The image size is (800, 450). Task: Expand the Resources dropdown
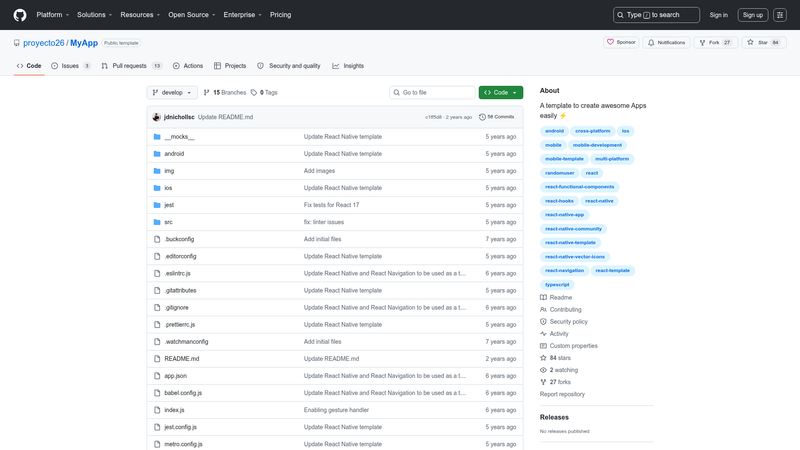[x=140, y=15]
